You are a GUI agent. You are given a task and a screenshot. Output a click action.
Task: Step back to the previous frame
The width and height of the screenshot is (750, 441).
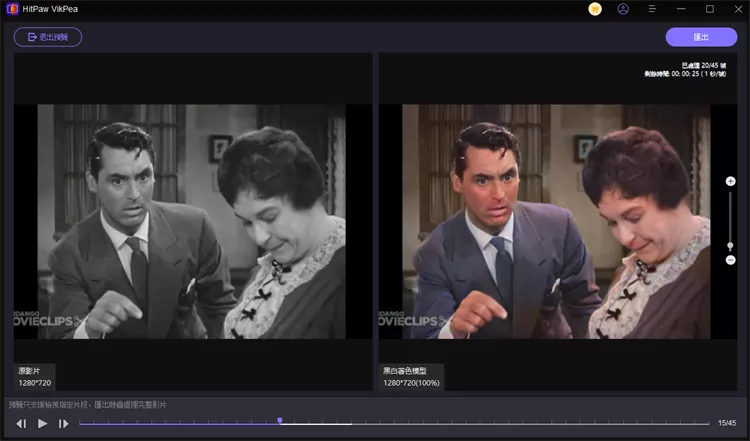(21, 424)
